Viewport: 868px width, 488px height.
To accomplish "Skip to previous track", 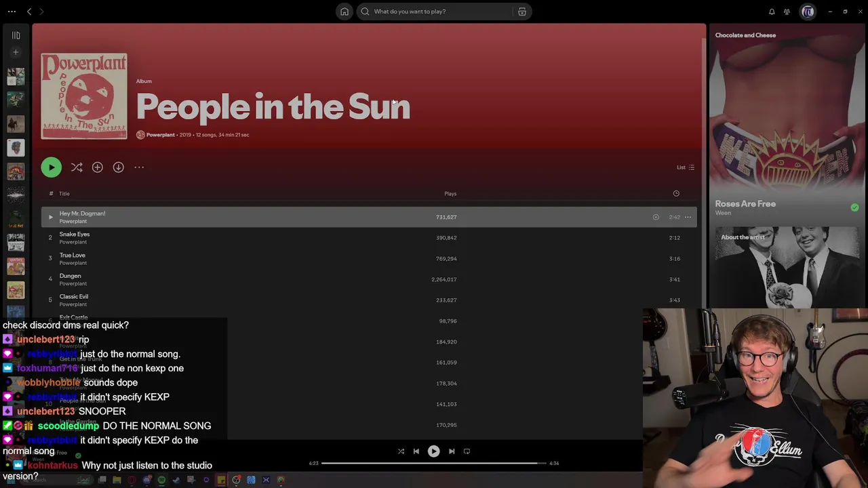I will [416, 451].
